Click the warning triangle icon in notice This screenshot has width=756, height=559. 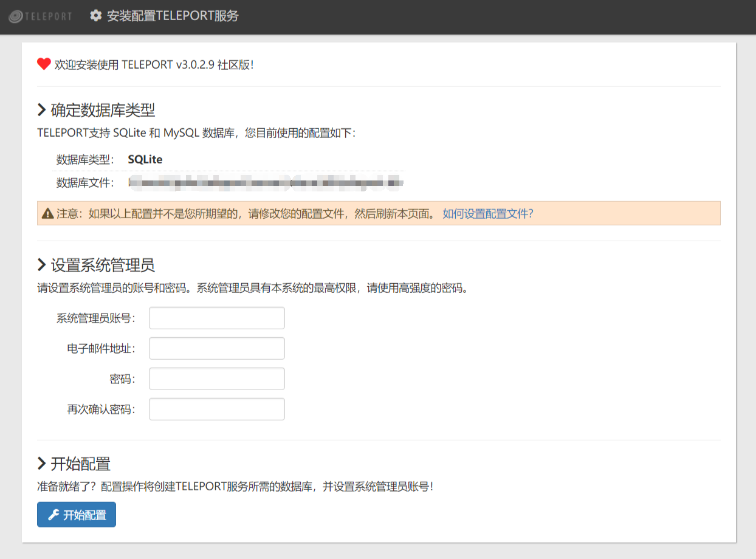[48, 213]
